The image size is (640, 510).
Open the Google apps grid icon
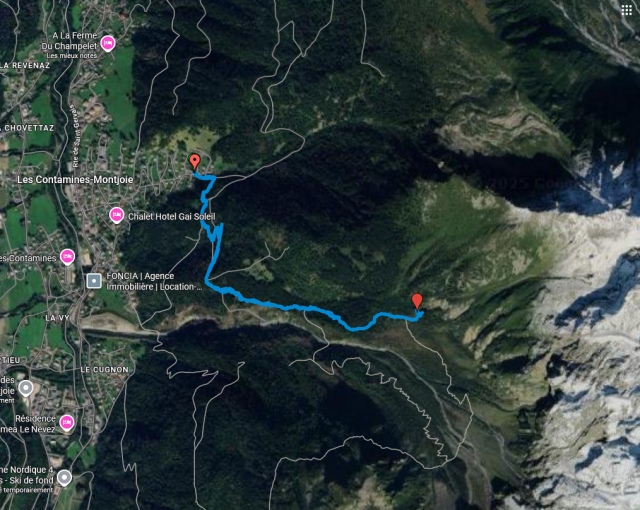[x=627, y=10]
